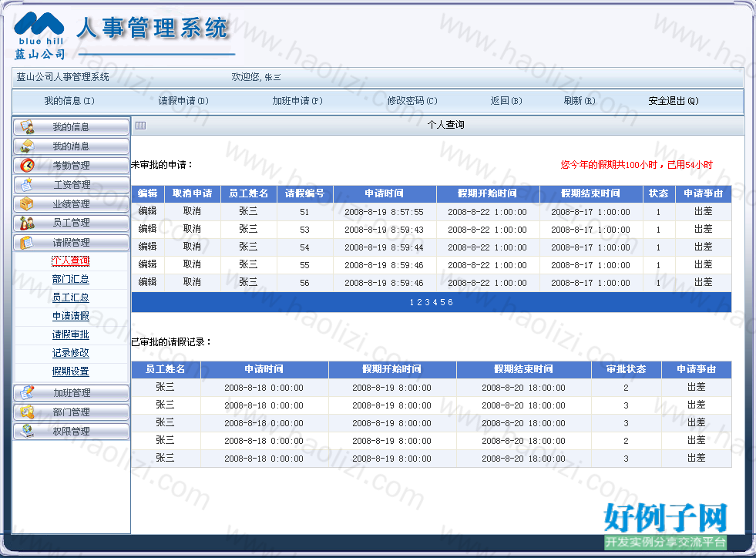The width and height of the screenshot is (756, 558).
Task: Open the 请假审批 link
Action: click(x=70, y=334)
